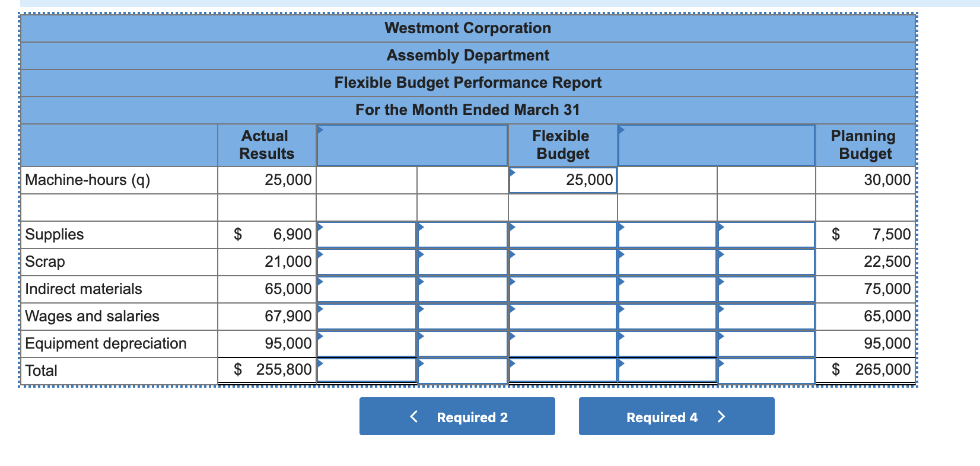Select the 'Flexible Budget Performance Report' heading
Image resolution: width=980 pixels, height=466 pixels.
468,82
